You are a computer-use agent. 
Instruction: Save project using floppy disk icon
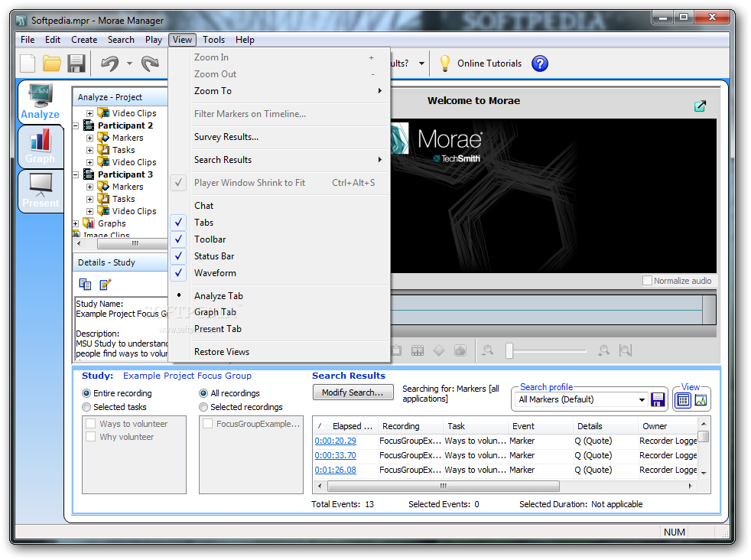76,63
